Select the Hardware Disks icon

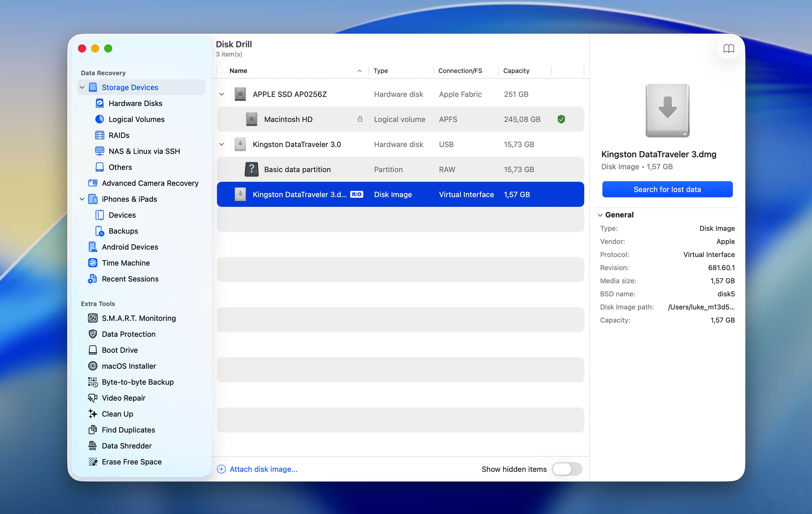point(99,103)
